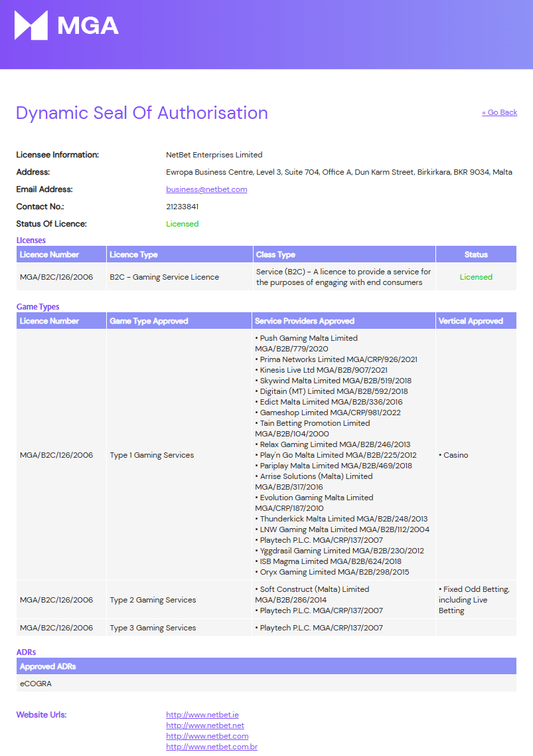Viewport: 533px width, 756px height.
Task: Click the Approved ADRs header bar
Action: pos(267,666)
